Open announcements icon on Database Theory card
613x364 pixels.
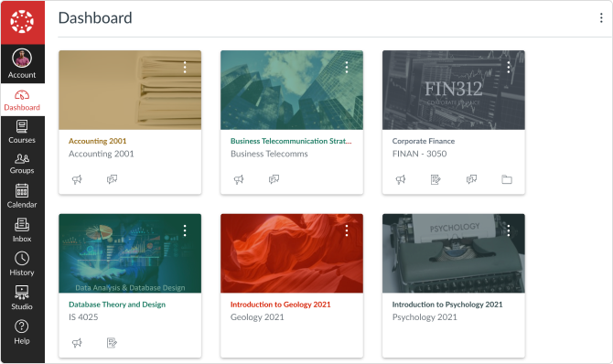(x=77, y=343)
